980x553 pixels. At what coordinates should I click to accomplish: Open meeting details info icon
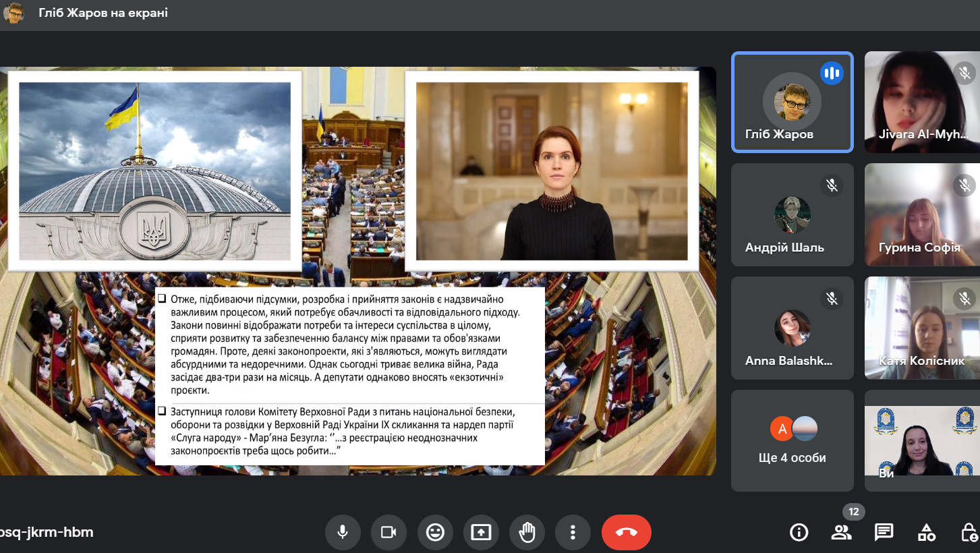click(x=799, y=532)
